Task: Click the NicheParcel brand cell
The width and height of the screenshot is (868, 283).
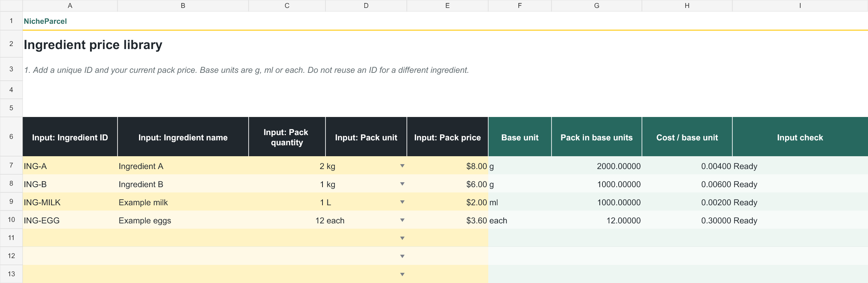Action: click(x=45, y=21)
